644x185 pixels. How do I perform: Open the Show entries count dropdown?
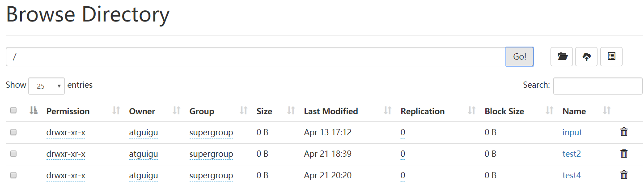coord(47,86)
